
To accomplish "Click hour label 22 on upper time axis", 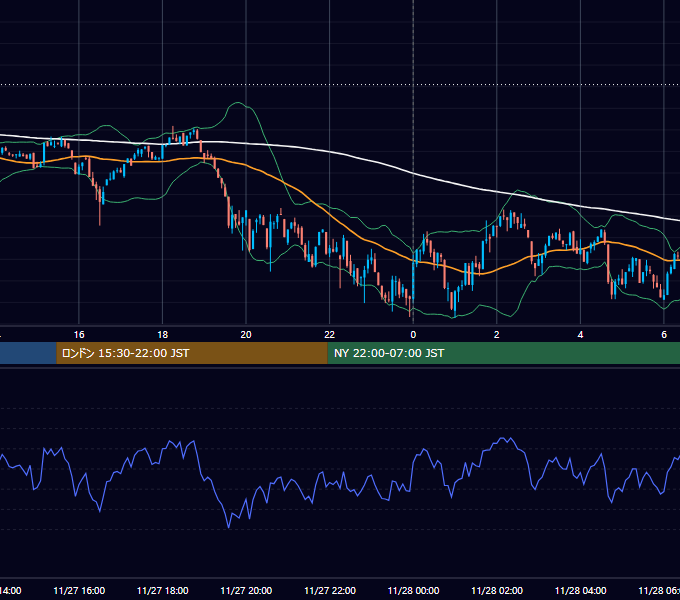I will pyautogui.click(x=330, y=335).
